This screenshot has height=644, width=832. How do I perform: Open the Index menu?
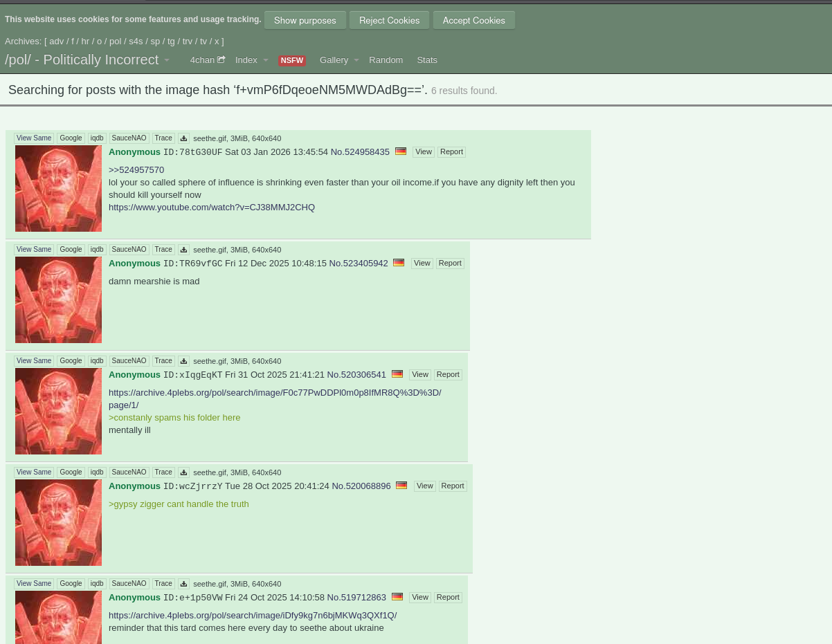click(246, 60)
